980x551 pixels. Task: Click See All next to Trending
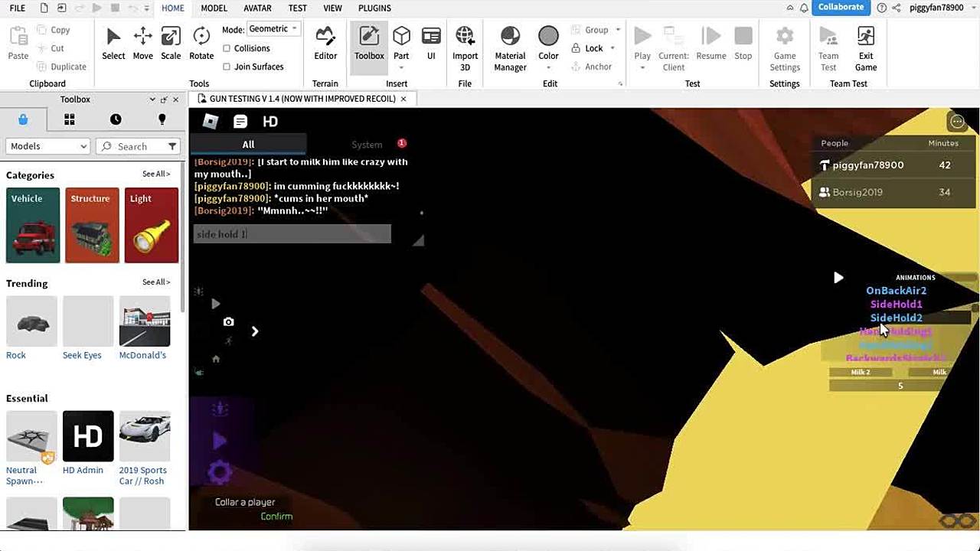point(156,282)
